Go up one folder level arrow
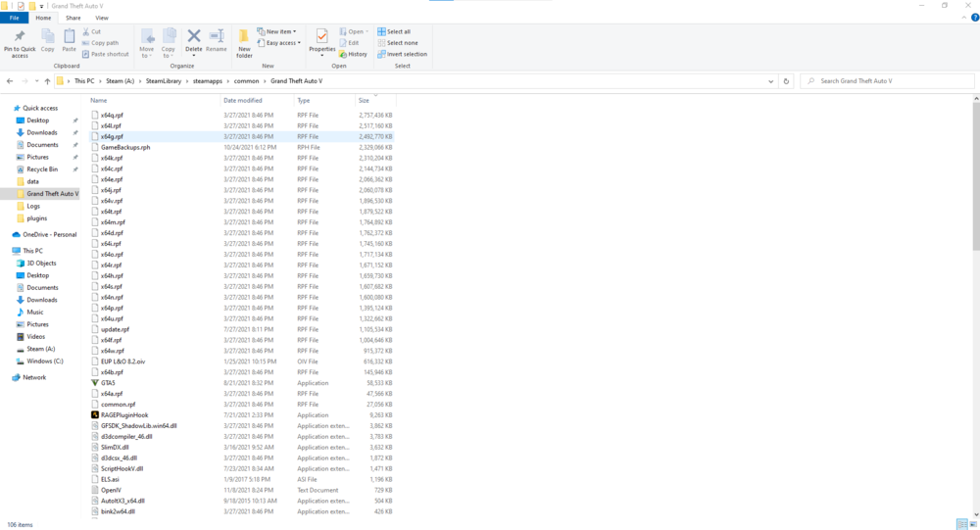The image size is (980, 530). pos(47,81)
